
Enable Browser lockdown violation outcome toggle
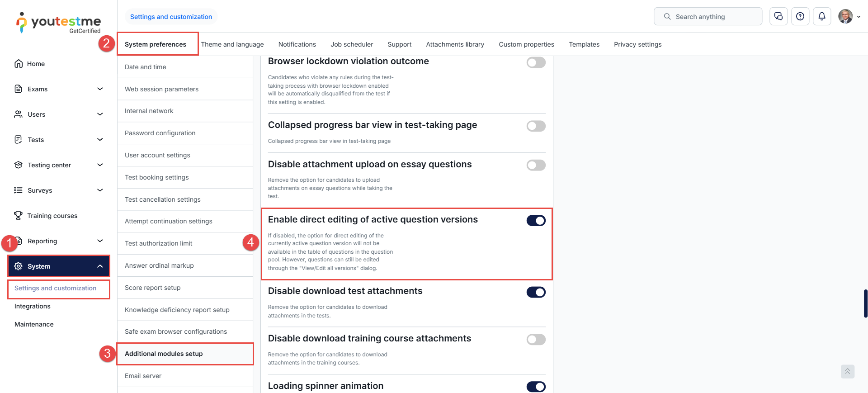coord(536,62)
